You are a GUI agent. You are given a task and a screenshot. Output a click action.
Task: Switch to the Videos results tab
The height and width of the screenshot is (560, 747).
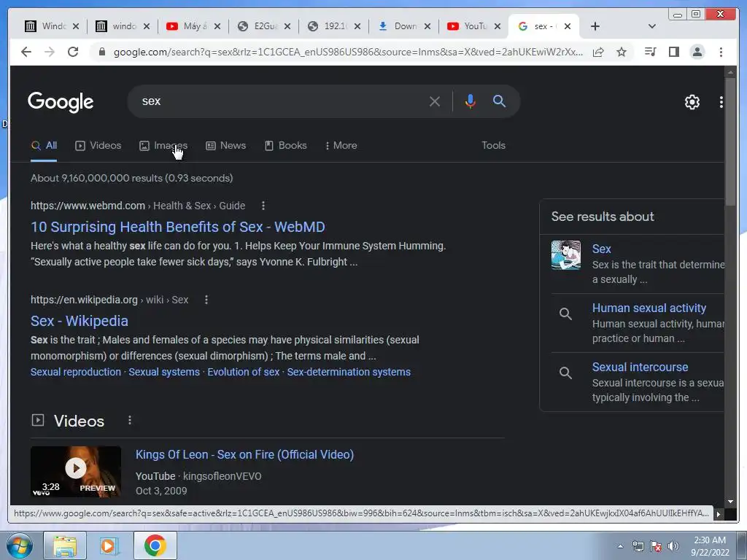pyautogui.click(x=98, y=146)
